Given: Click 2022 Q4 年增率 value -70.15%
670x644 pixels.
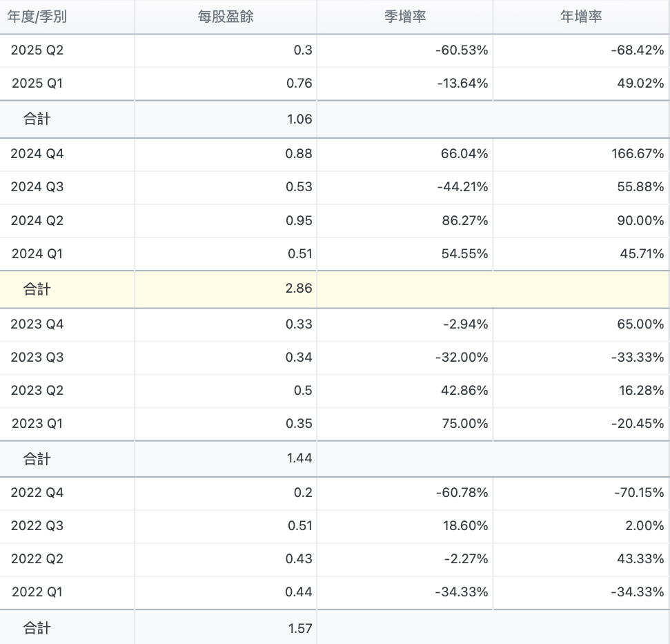Looking at the screenshot, I should pyautogui.click(x=638, y=492).
